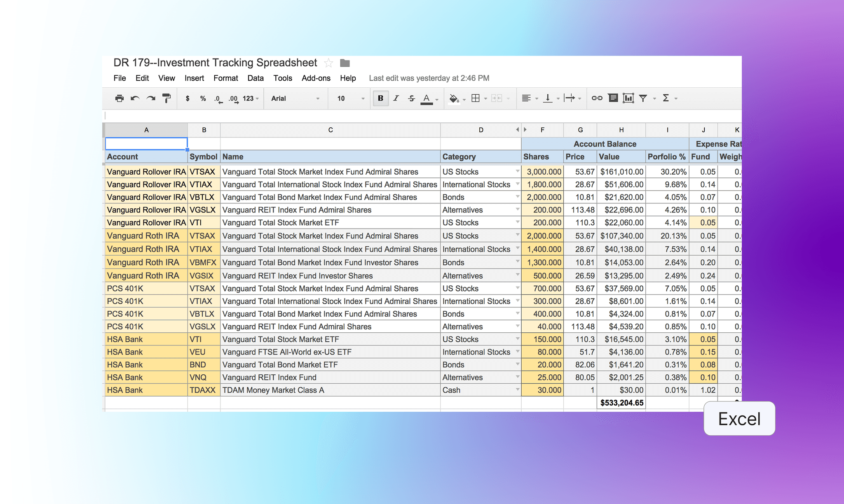
Task: Open the fill color paint bucket
Action: [x=454, y=98]
